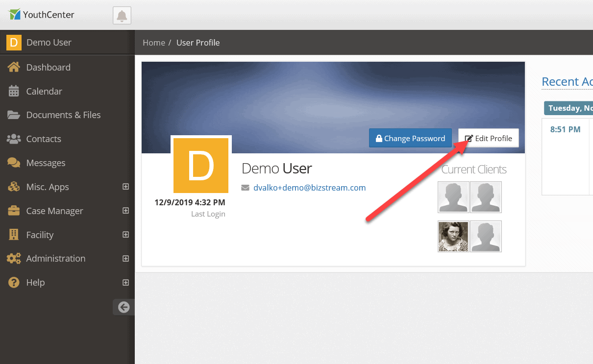The width and height of the screenshot is (593, 364).
Task: Open Dashboard from the sidebar menu
Action: pos(48,67)
